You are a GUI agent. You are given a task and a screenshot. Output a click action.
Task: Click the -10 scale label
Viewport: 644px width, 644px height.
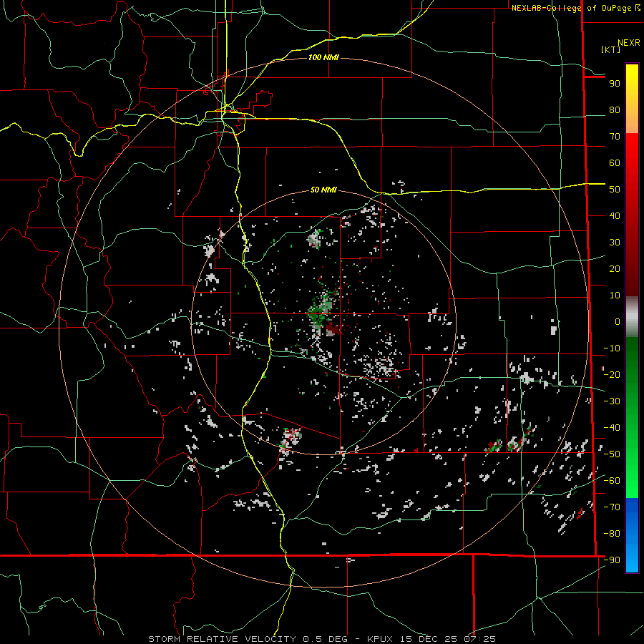pyautogui.click(x=612, y=348)
